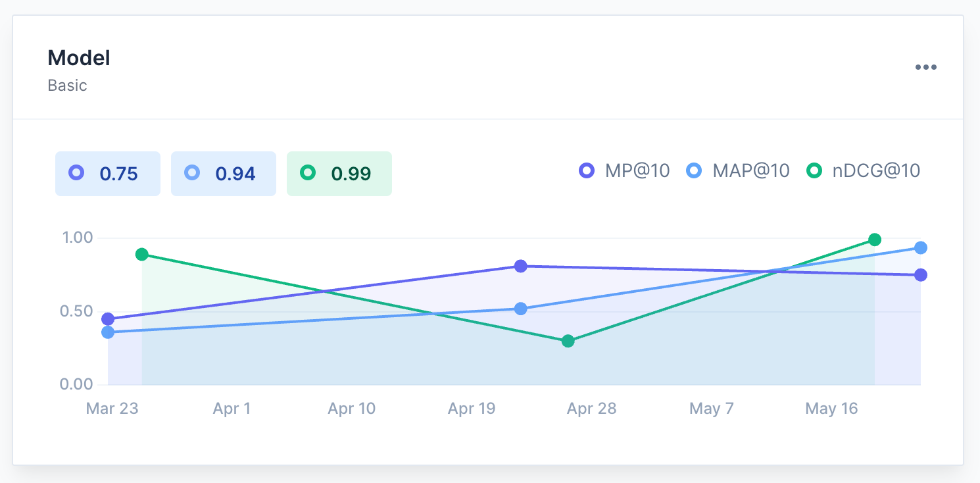Toggle the MP@10 legend series
Screen dimensions: 980x483
point(624,171)
